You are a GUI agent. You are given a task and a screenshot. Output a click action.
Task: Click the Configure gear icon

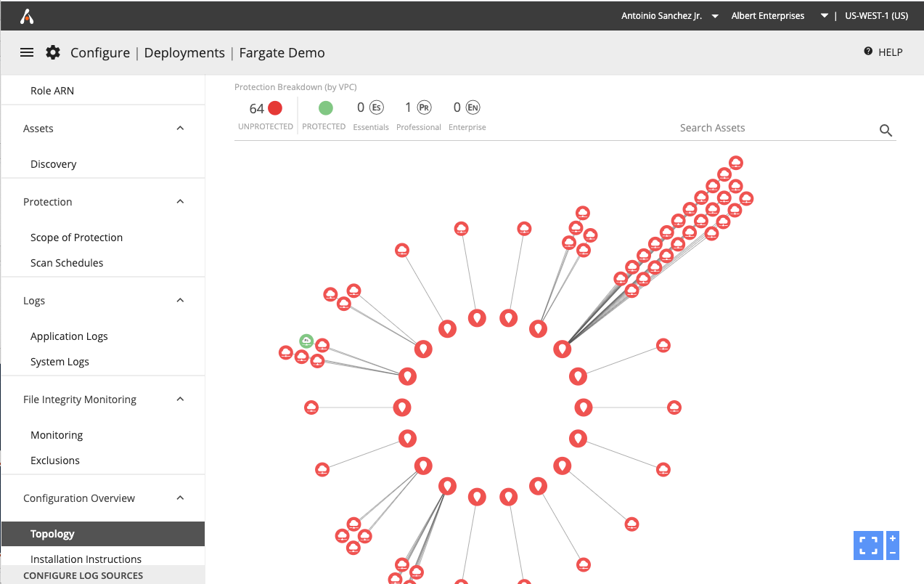click(x=53, y=52)
